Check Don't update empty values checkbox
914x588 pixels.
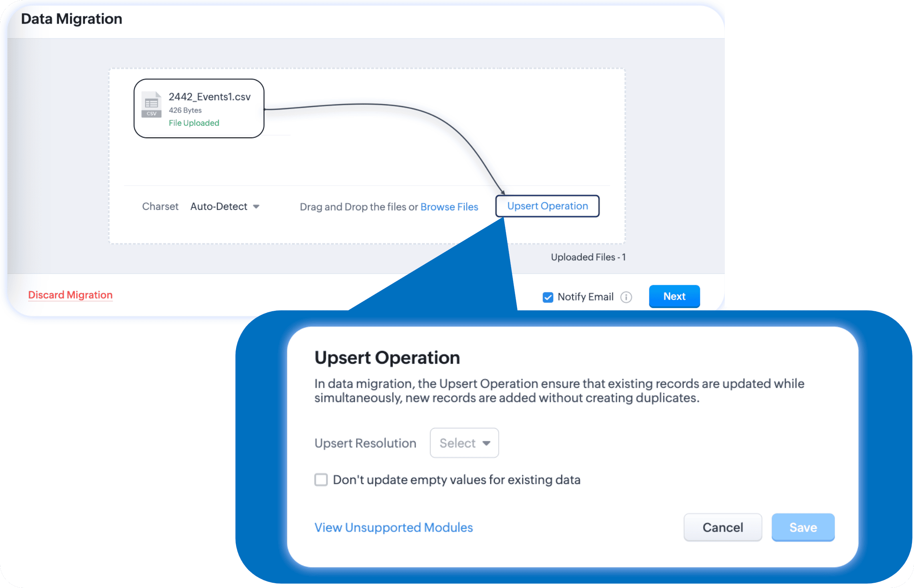coord(321,479)
